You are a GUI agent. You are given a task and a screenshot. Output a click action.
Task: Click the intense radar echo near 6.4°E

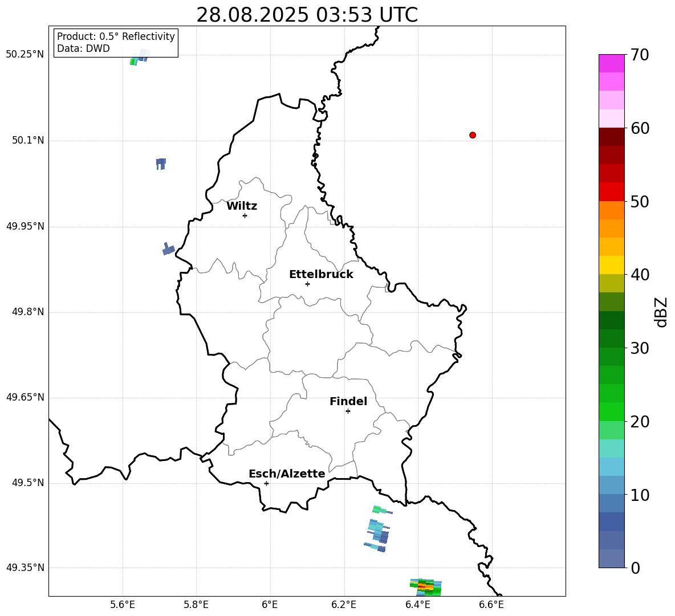(426, 587)
